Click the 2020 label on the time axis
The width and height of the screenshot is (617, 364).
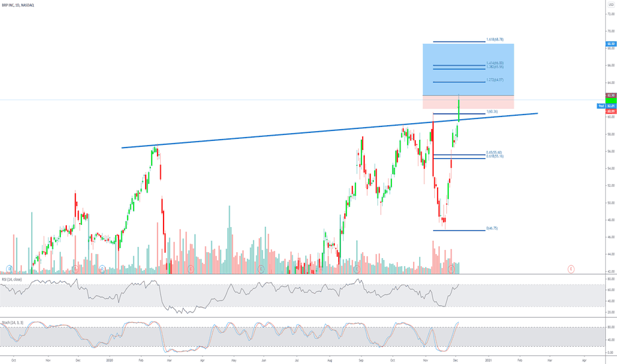(109, 360)
